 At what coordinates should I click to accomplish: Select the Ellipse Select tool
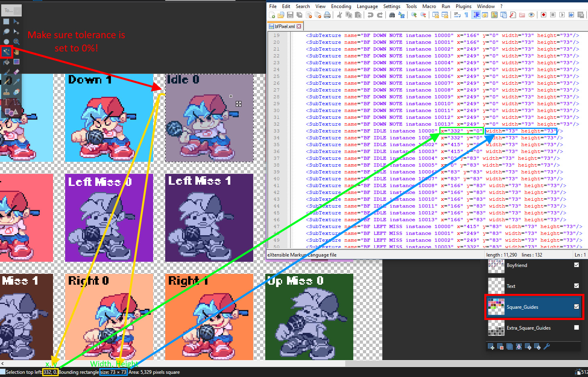[6, 41]
